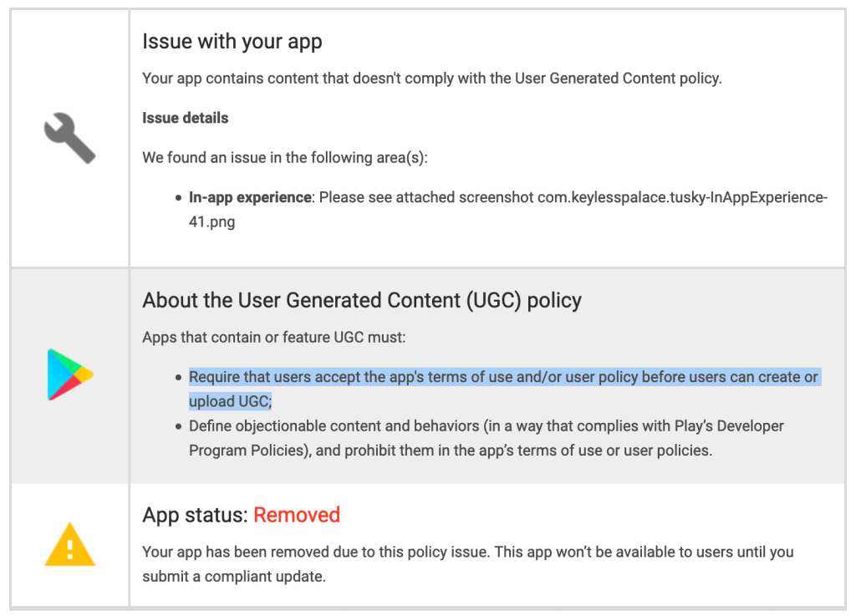Viewport: 856px width, 616px height.
Task: Click "Program Policies), and prohibit them" line
Action: [x=451, y=451]
